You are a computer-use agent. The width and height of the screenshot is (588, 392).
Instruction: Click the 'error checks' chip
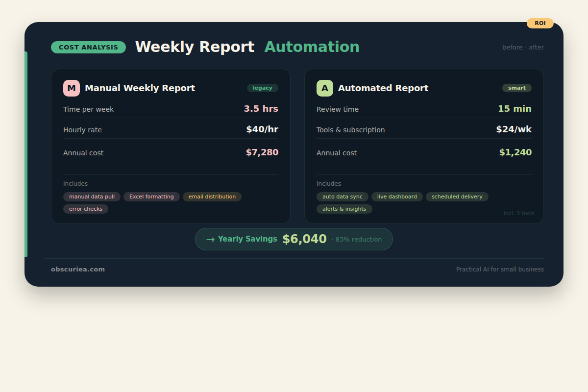[86, 209]
